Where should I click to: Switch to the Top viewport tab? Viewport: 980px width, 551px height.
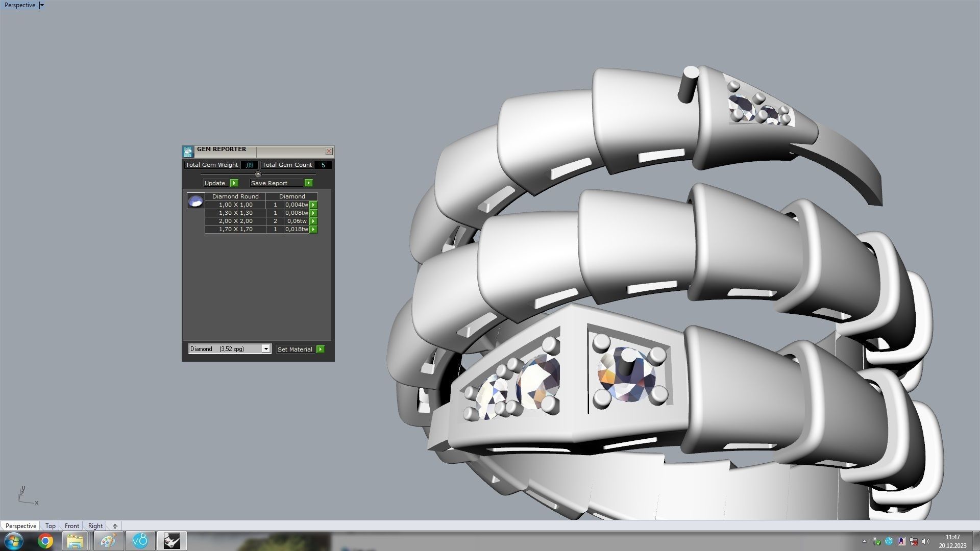point(50,525)
